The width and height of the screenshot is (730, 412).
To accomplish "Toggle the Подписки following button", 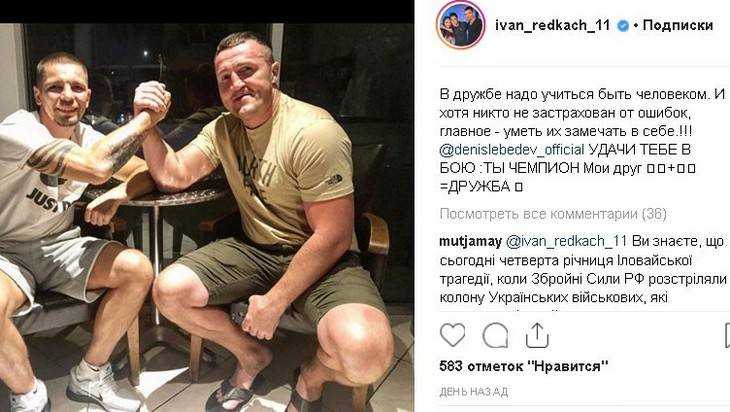I will [x=677, y=25].
